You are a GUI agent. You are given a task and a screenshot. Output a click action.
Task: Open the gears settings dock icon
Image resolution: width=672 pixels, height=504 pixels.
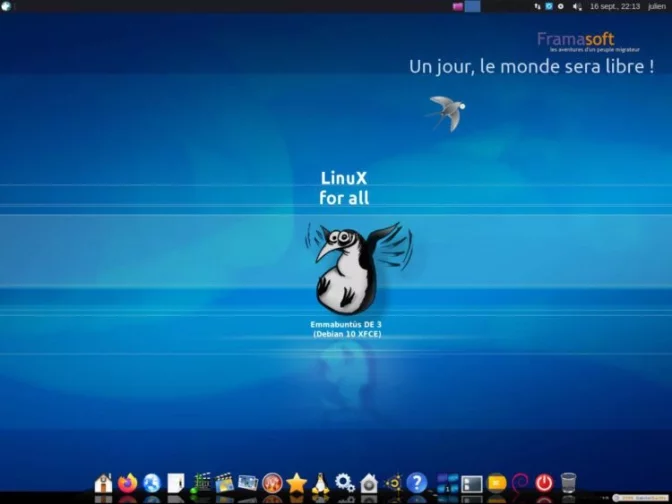[345, 484]
